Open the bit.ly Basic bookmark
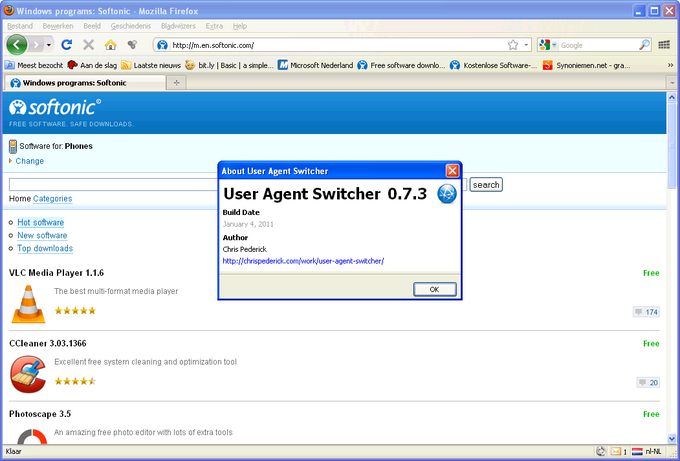This screenshot has height=461, width=680. pyautogui.click(x=229, y=65)
